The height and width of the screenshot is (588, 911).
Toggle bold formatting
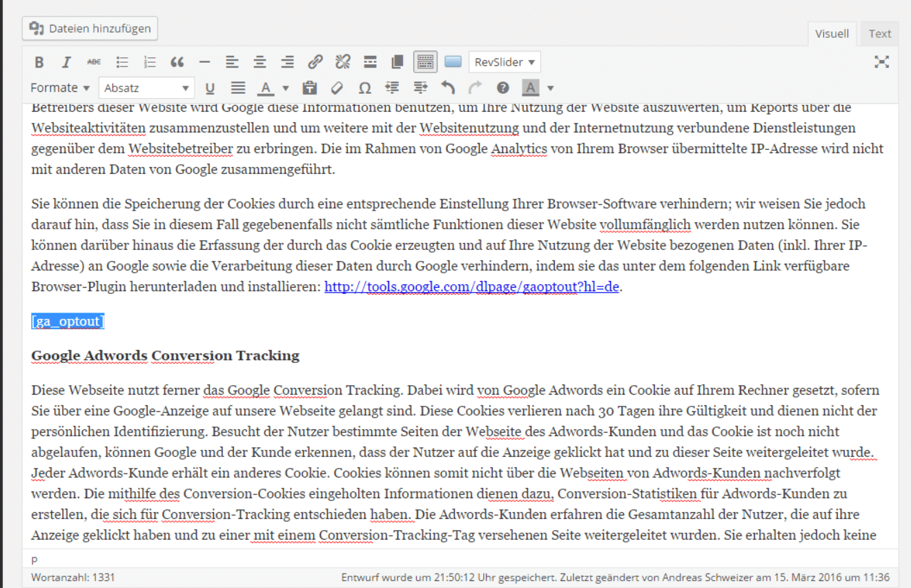tap(39, 62)
